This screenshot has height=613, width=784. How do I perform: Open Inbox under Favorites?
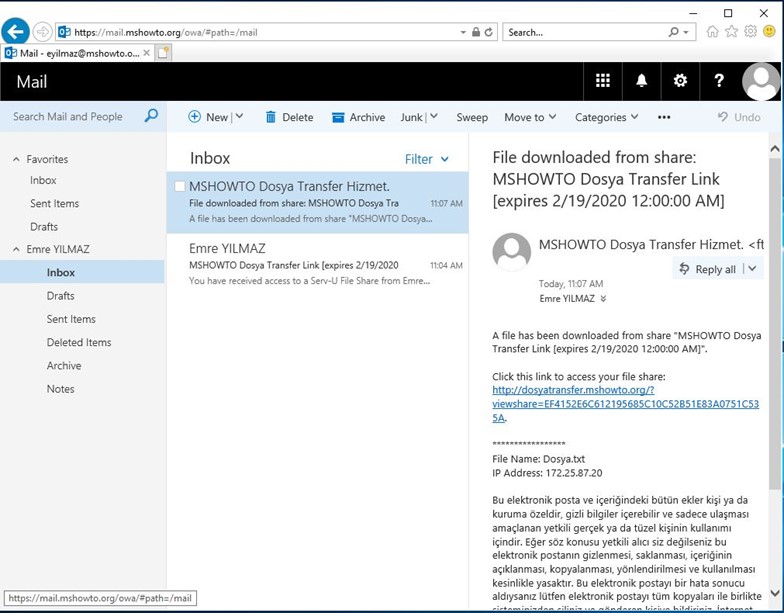tap(43, 180)
